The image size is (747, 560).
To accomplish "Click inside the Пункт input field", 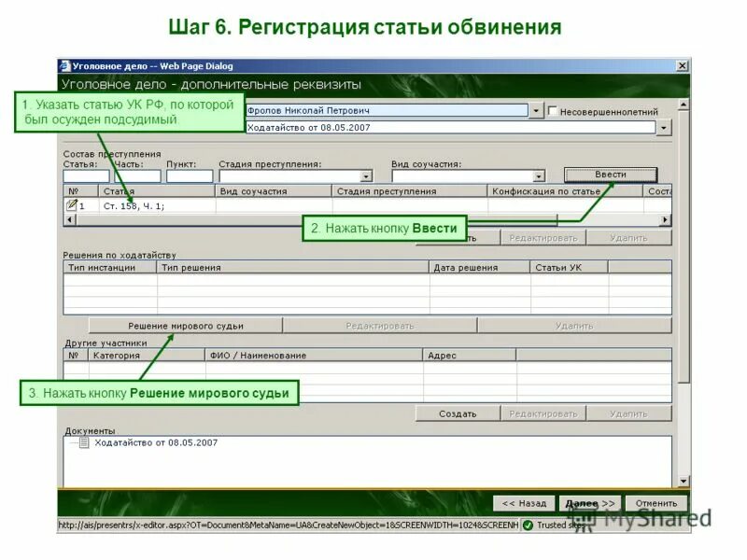I will 190,175.
